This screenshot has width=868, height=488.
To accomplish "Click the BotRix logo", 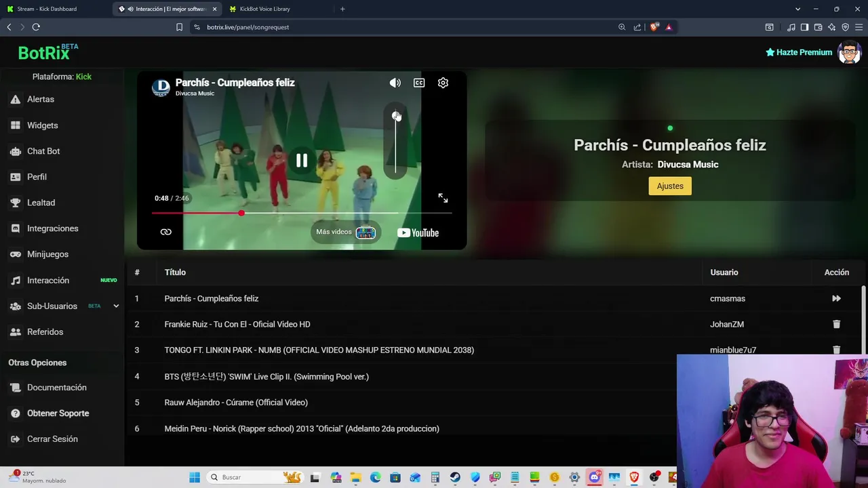I will click(x=48, y=52).
